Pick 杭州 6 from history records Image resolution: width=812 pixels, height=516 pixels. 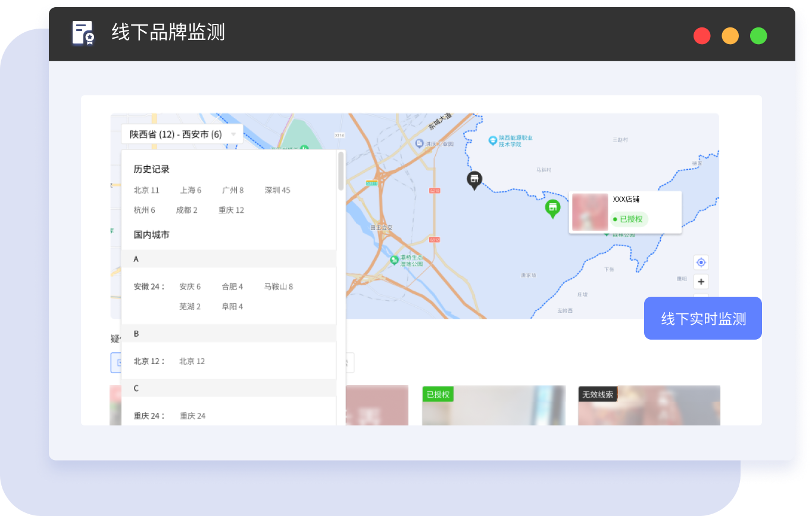click(x=144, y=210)
